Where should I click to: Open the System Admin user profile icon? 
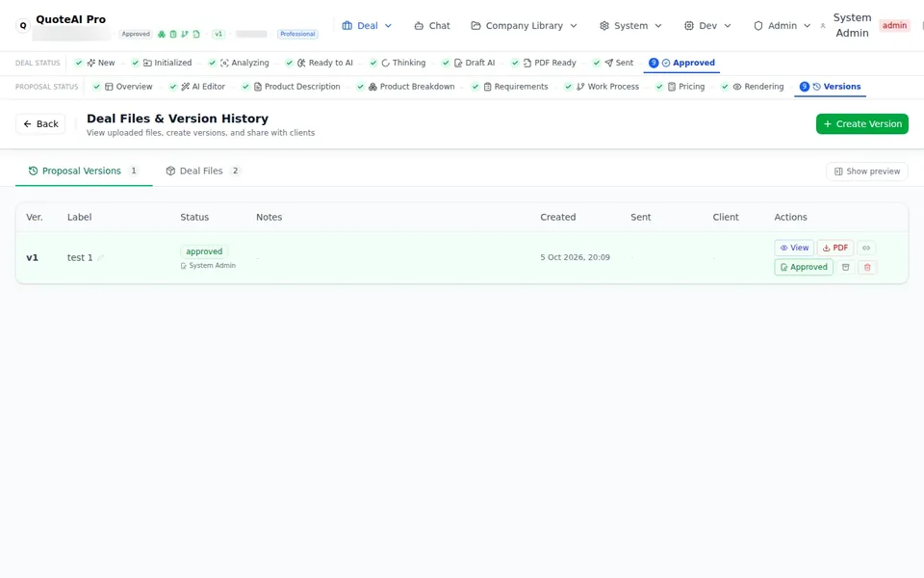(x=823, y=26)
